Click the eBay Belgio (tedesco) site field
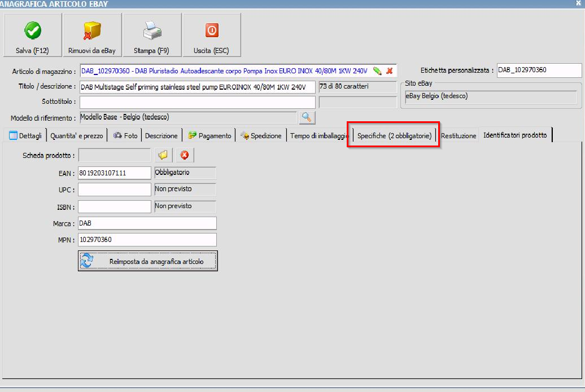This screenshot has width=585, height=392. coord(491,96)
